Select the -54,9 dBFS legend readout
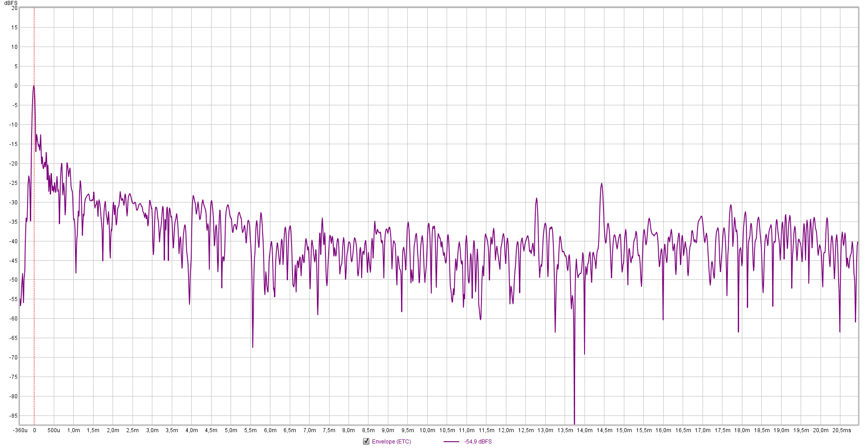This screenshot has height=448, width=868. coord(478,442)
